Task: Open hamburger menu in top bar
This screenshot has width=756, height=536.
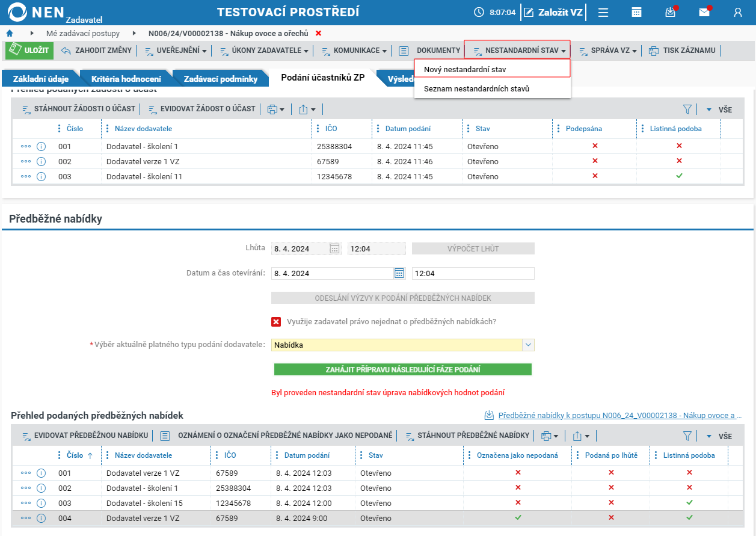Action: pyautogui.click(x=603, y=12)
